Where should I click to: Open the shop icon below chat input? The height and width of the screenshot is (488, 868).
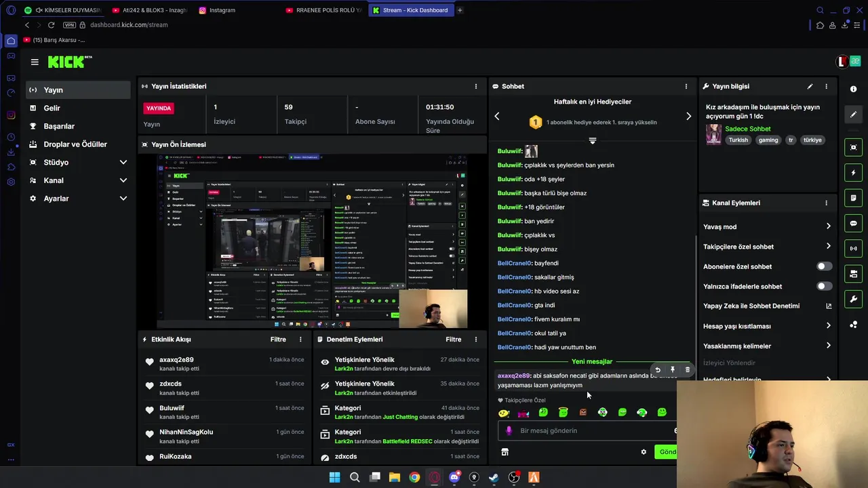505,452
